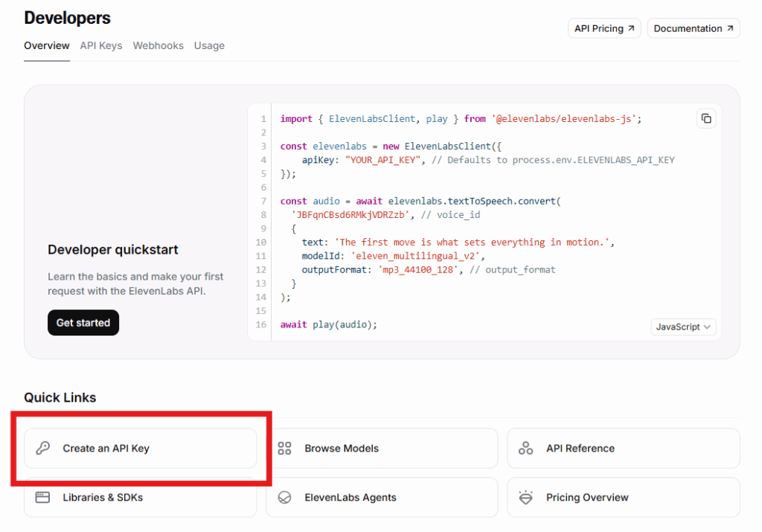This screenshot has width=762, height=532.
Task: Click the Get started button
Action: [x=83, y=323]
